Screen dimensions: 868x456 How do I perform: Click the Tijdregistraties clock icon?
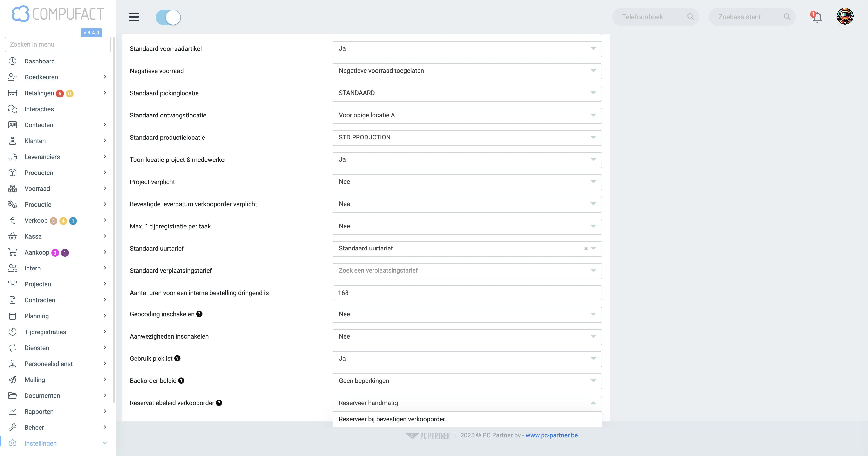point(13,332)
